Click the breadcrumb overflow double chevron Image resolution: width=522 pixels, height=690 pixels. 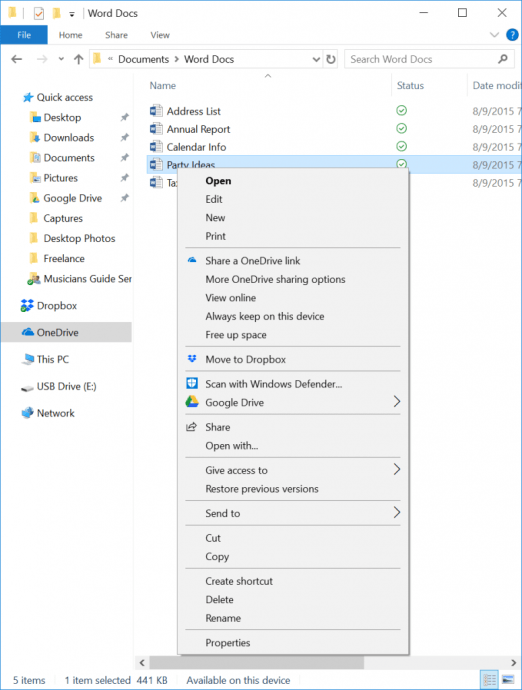(x=110, y=59)
